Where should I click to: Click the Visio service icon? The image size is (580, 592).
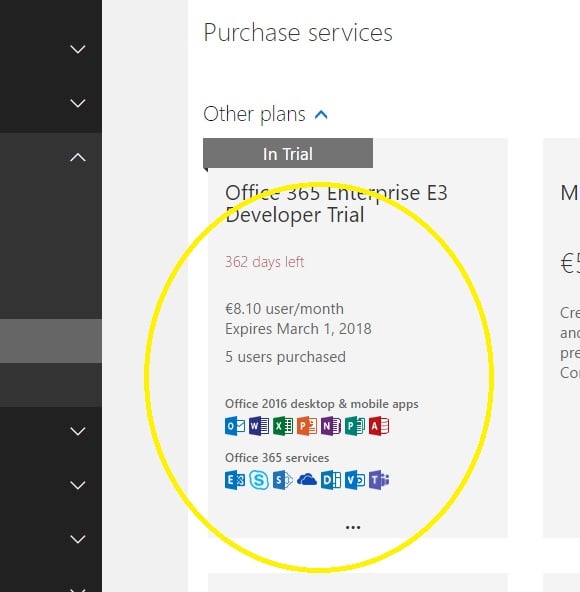pos(355,480)
